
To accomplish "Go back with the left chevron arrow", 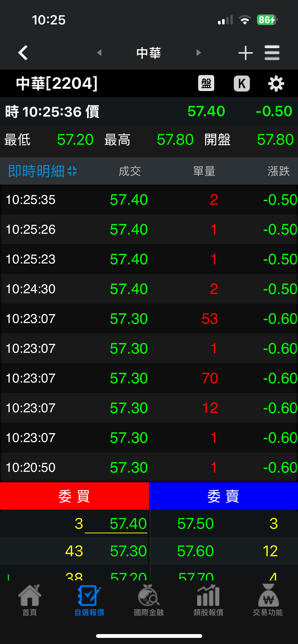I will coord(23,53).
